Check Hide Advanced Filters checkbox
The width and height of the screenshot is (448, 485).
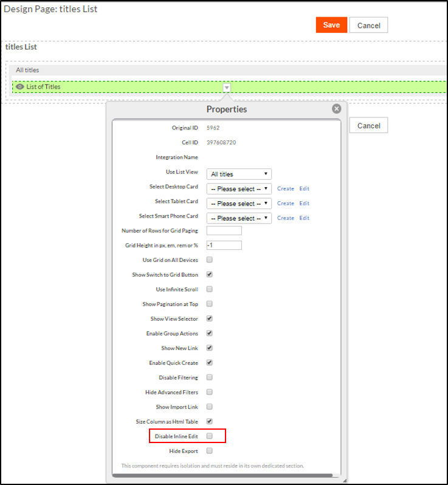tap(210, 392)
